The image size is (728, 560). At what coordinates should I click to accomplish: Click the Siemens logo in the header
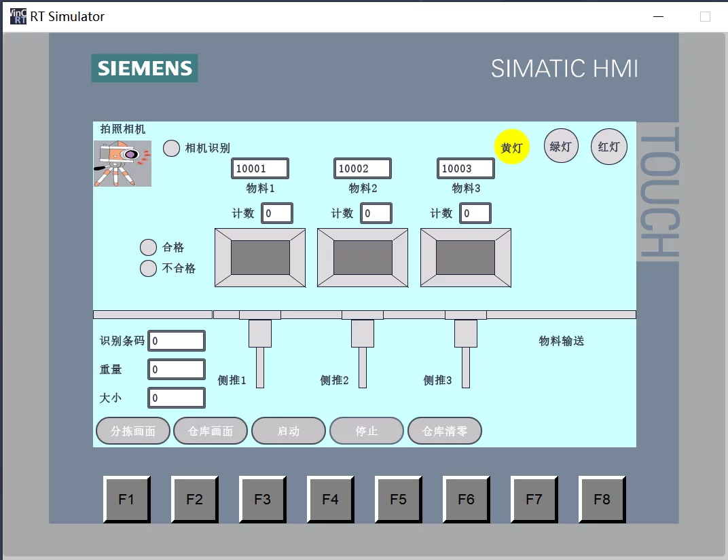144,68
